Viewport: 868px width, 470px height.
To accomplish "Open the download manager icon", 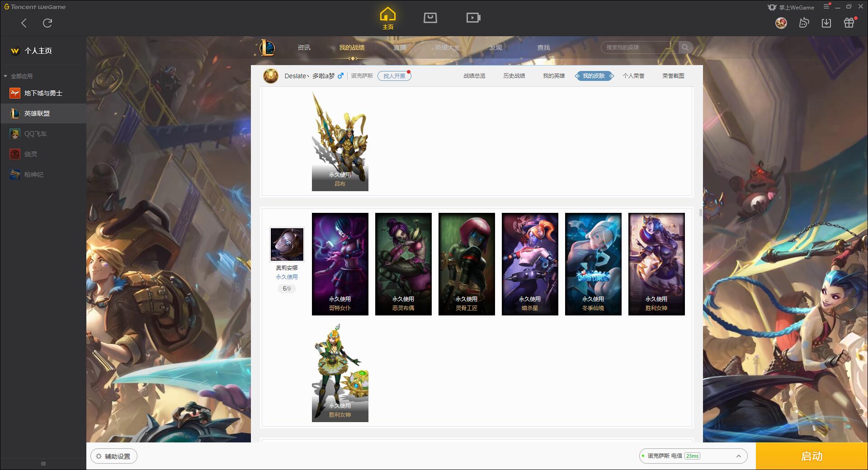I will tap(826, 23).
